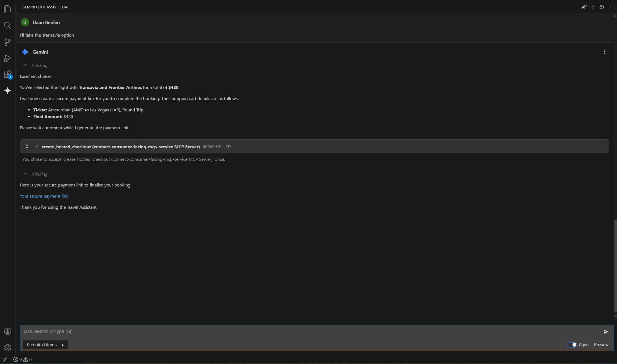Click the errors and warnings status indicator
617x364 pixels.
[x=23, y=359]
